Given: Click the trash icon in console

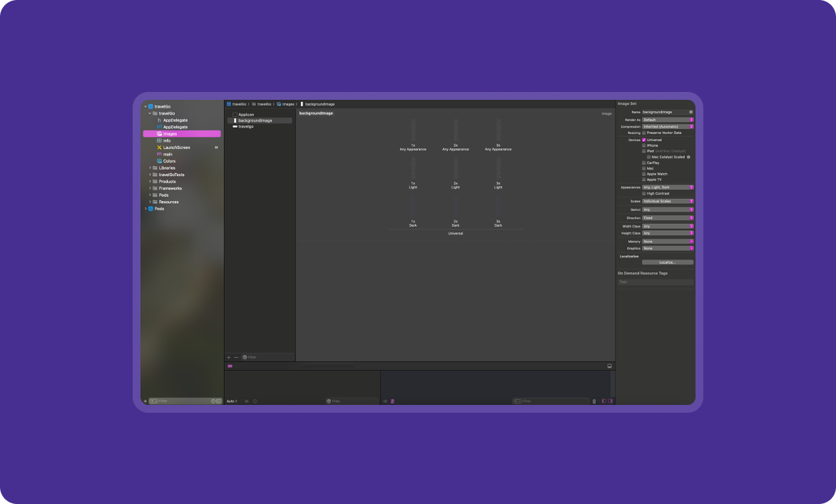Looking at the screenshot, I should [594, 401].
